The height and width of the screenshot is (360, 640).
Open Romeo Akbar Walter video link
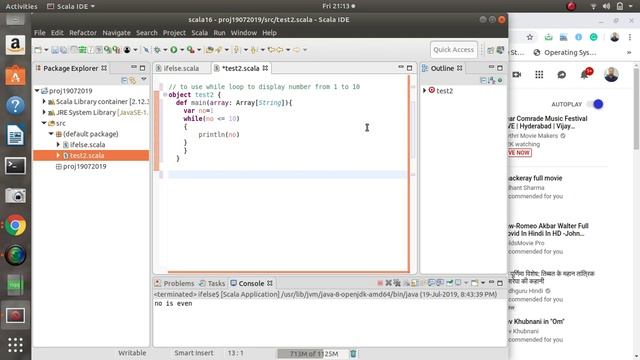pyautogui.click(x=548, y=229)
